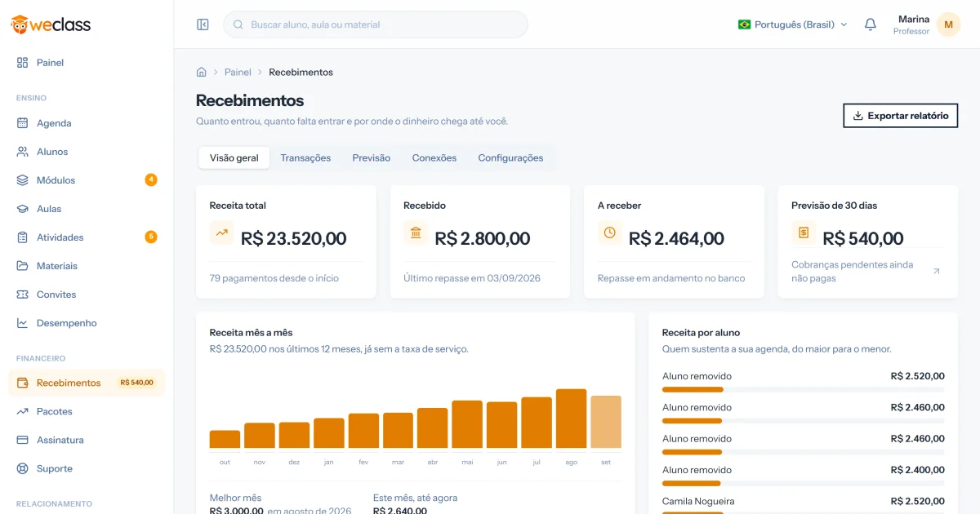Click the Receita mês a mês heading
This screenshot has height=514, width=980.
click(251, 333)
